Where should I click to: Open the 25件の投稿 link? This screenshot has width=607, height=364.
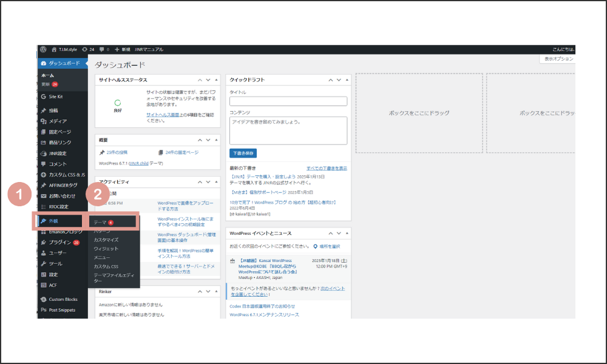[117, 152]
